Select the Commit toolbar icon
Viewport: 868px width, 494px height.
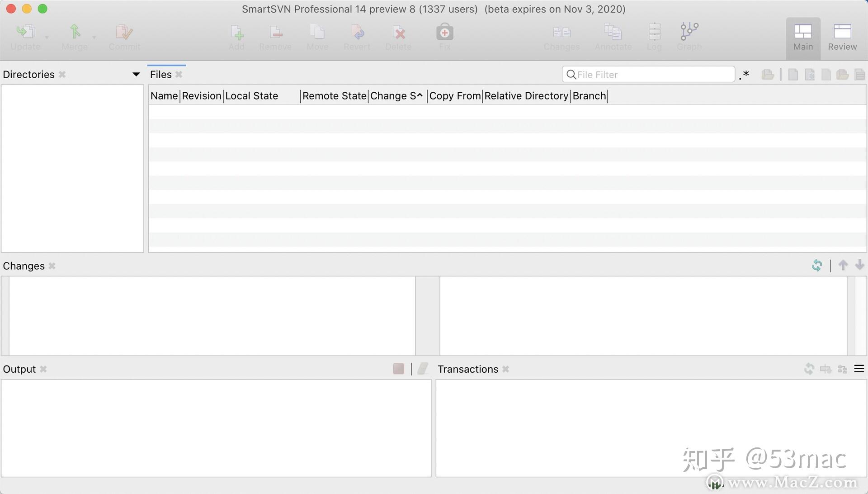[x=124, y=32]
